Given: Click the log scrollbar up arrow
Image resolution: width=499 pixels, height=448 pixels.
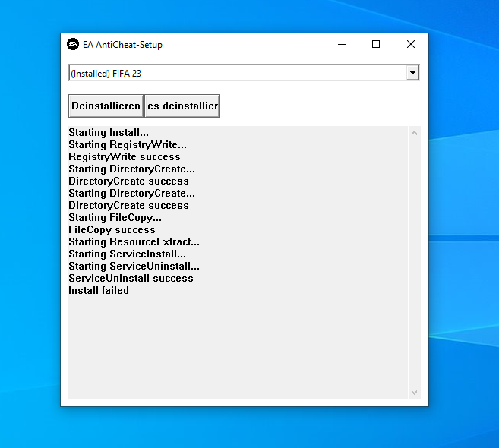Looking at the screenshot, I should pyautogui.click(x=414, y=133).
